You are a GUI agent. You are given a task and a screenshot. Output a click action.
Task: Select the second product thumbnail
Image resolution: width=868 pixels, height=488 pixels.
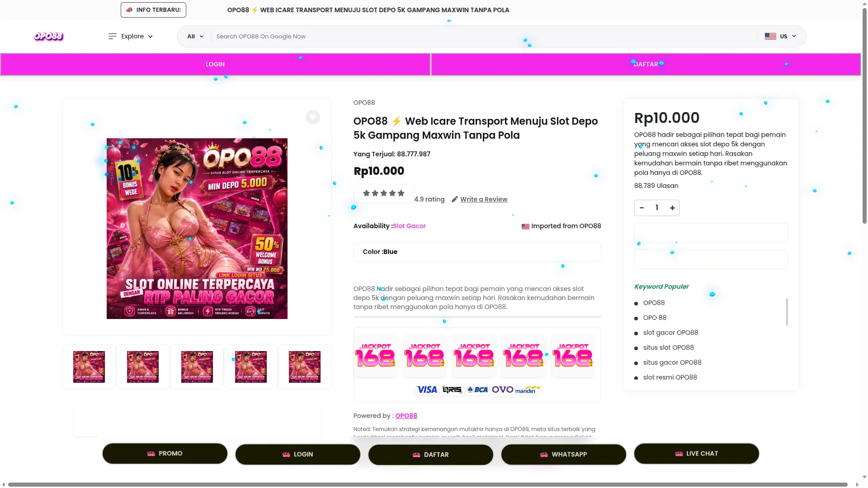pyautogui.click(x=143, y=367)
